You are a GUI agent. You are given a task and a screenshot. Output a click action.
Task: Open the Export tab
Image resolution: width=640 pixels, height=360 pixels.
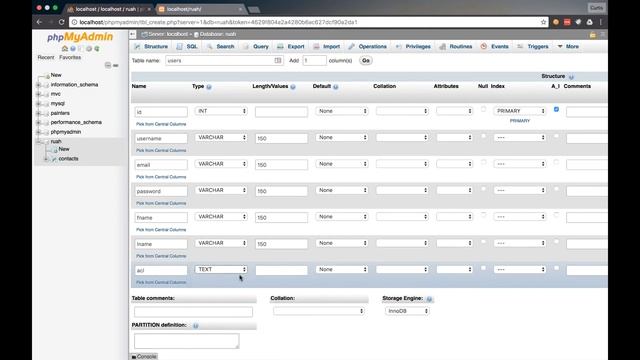pos(291,47)
